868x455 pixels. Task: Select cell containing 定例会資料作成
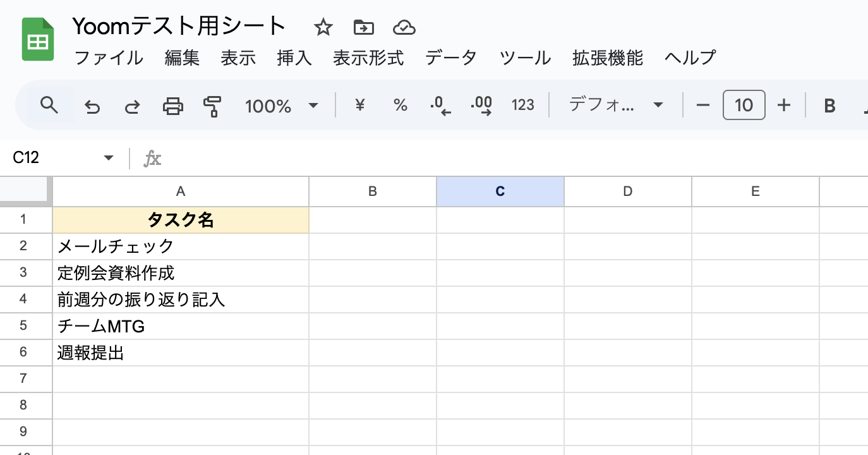(x=180, y=273)
